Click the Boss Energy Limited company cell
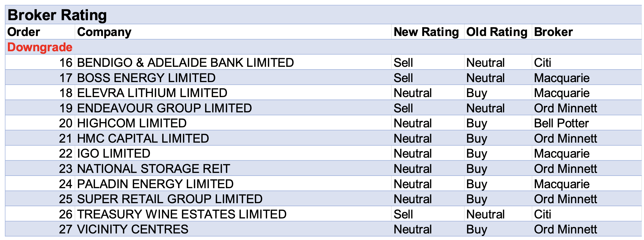 pyautogui.click(x=146, y=78)
